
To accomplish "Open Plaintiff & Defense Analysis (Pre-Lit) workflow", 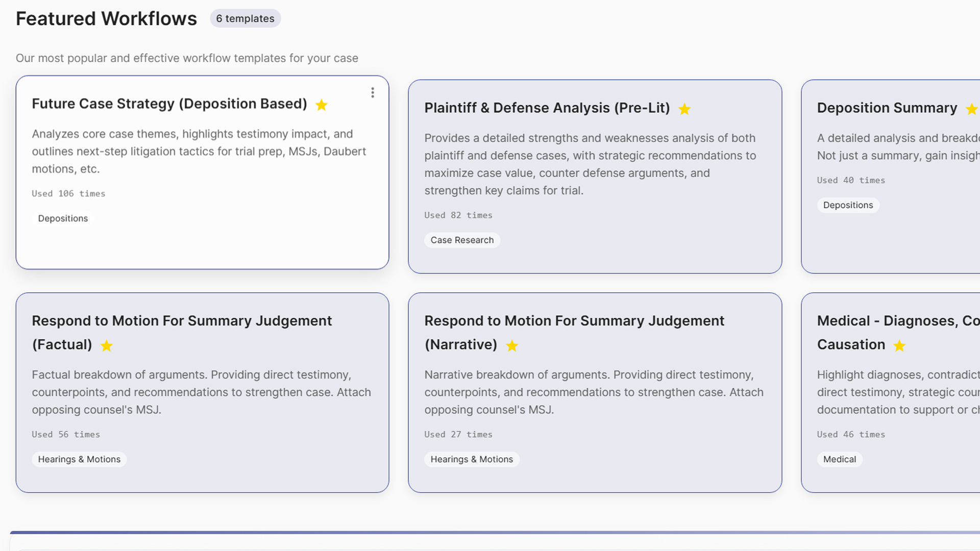I will 547,108.
